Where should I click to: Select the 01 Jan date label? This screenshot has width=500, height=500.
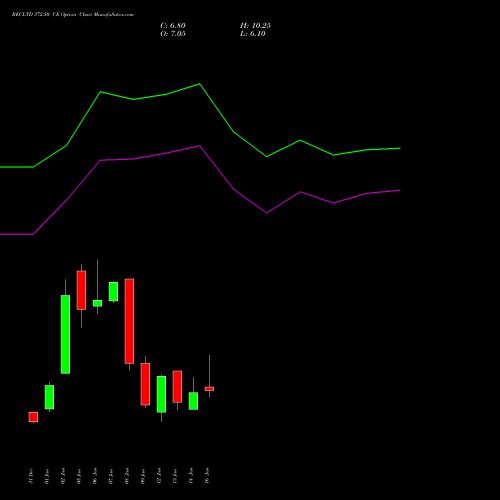(x=47, y=476)
